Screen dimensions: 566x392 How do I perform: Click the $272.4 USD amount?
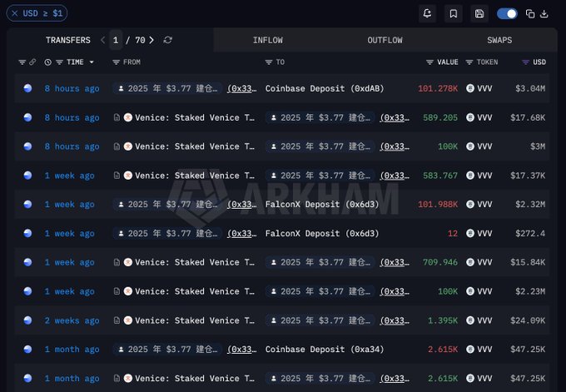coord(530,234)
